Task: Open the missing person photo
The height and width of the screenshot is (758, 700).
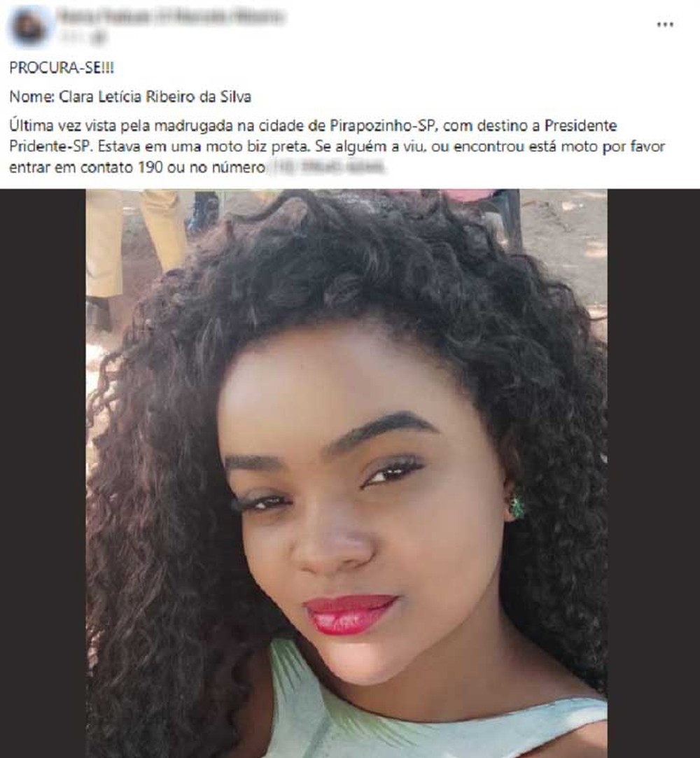Action: (x=346, y=473)
